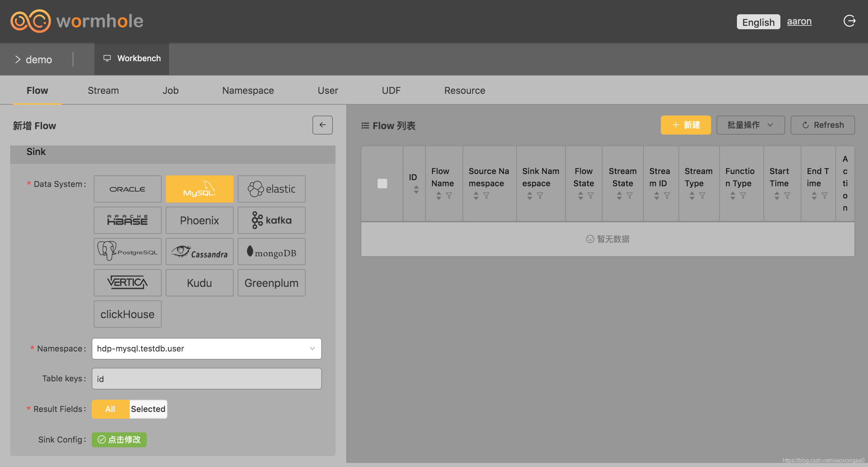Click the back arrow beside 新增 Flow

click(322, 125)
